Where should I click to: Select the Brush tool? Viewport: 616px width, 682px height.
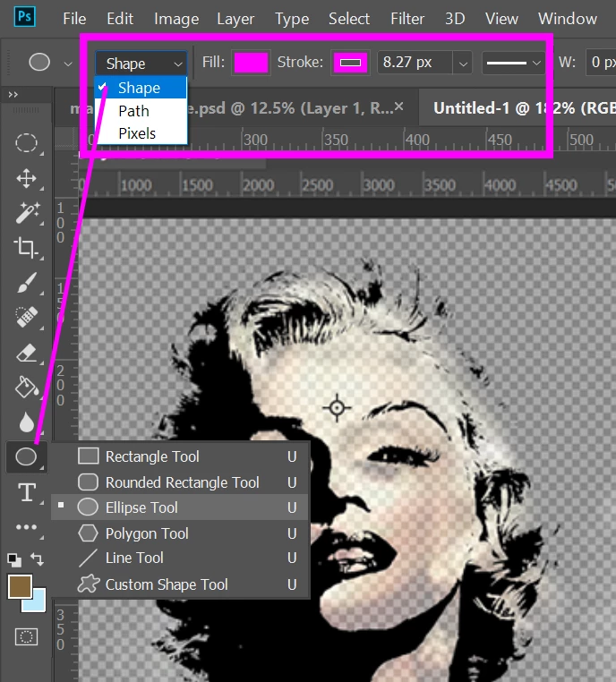pos(27,283)
